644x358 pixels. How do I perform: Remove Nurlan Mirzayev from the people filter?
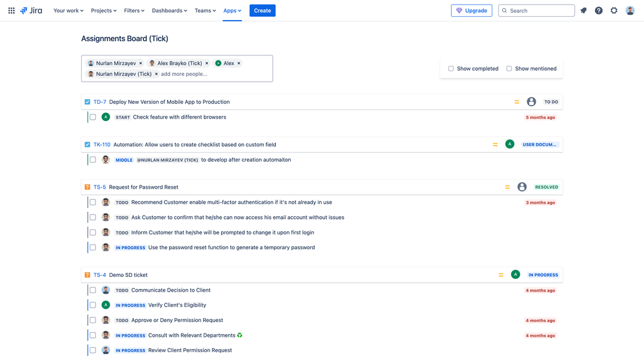(141, 63)
